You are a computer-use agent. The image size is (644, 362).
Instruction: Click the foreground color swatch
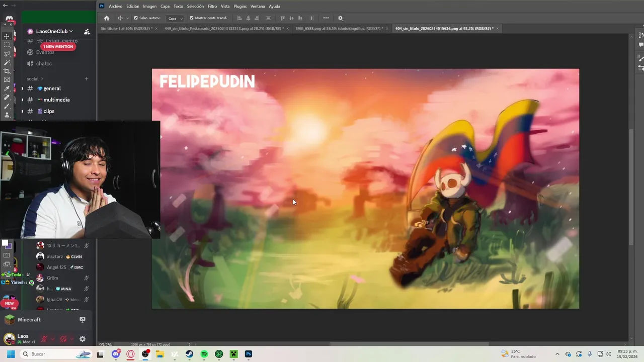point(5,243)
